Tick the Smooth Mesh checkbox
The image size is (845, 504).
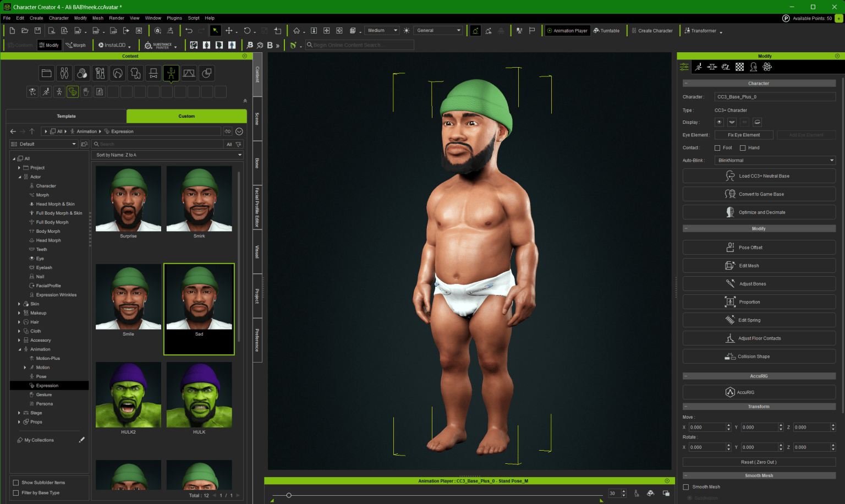coord(686,487)
